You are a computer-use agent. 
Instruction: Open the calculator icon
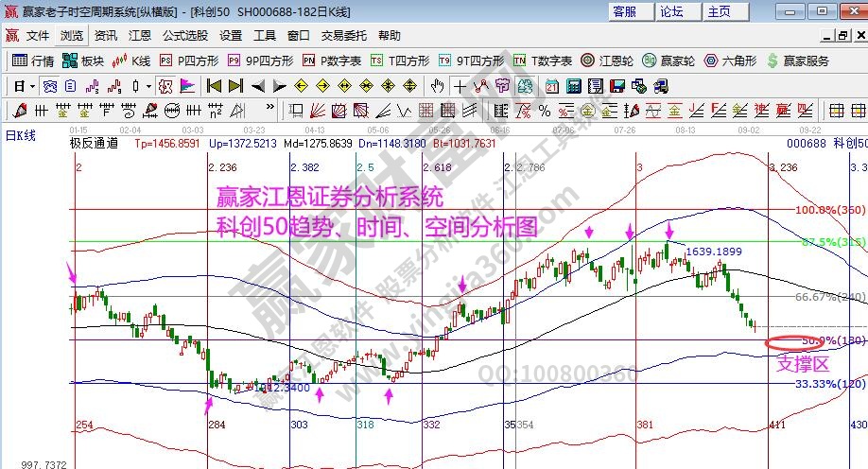pyautogui.click(x=574, y=86)
